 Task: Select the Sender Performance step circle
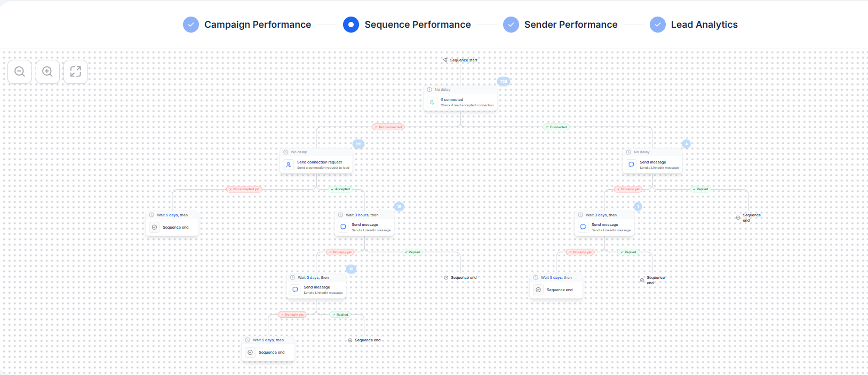[511, 25]
